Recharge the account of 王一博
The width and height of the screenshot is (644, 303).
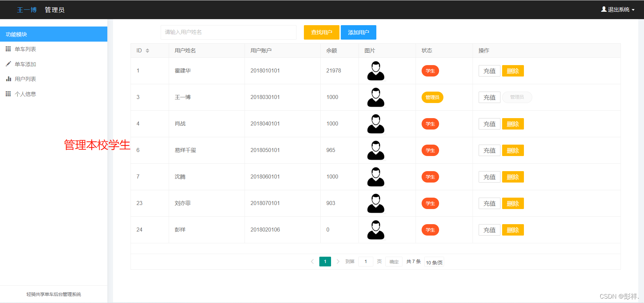[x=489, y=97]
